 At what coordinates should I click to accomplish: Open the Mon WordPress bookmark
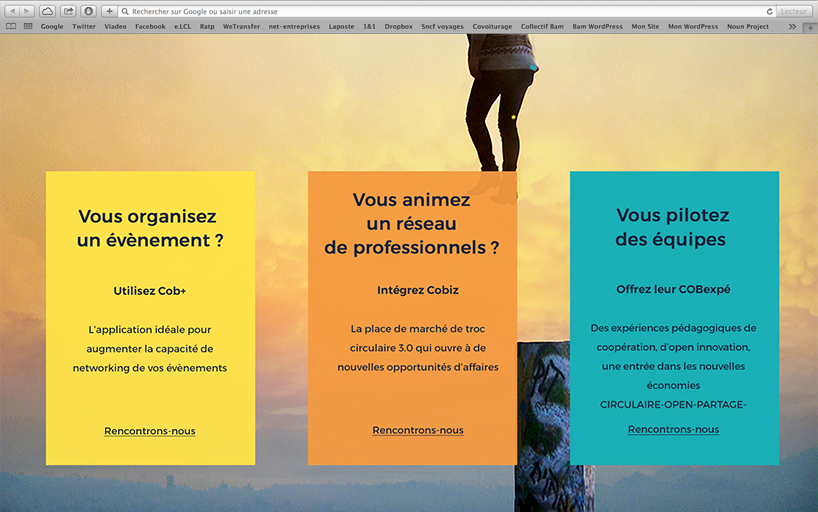click(693, 27)
